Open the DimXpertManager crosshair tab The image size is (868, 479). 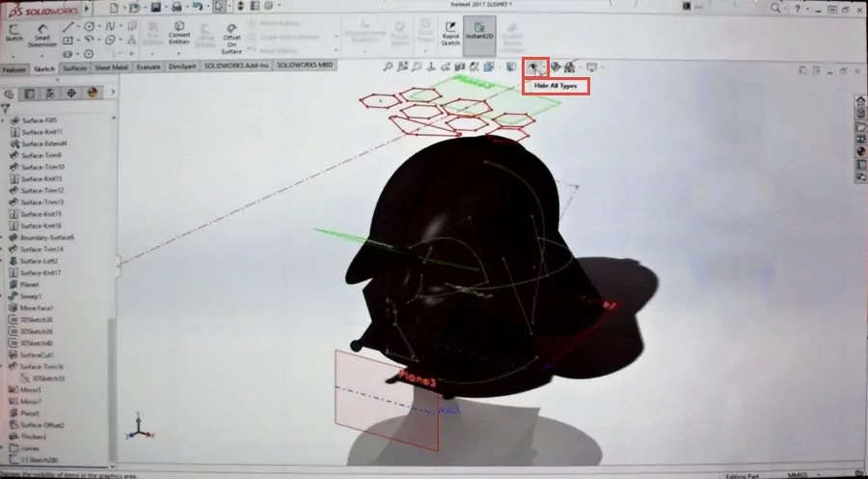point(71,93)
